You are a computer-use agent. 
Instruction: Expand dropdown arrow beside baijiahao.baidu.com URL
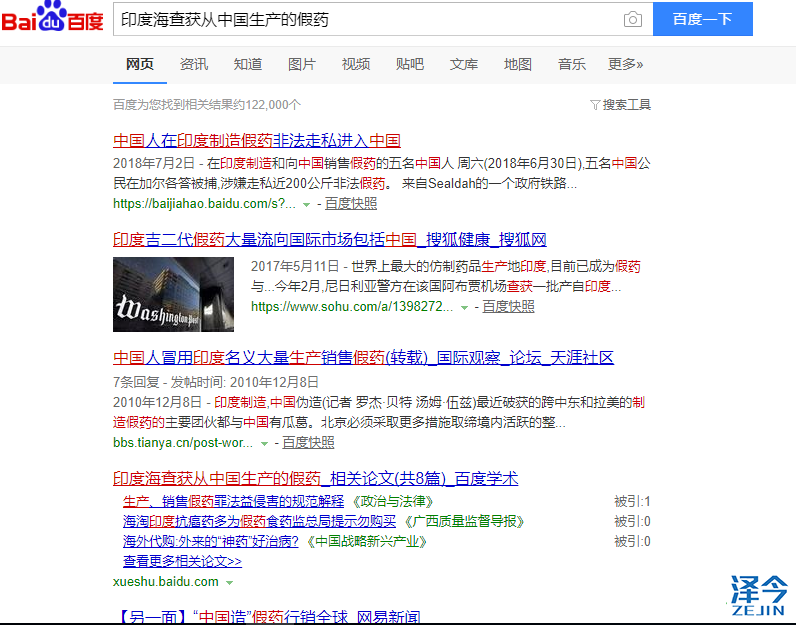point(307,204)
